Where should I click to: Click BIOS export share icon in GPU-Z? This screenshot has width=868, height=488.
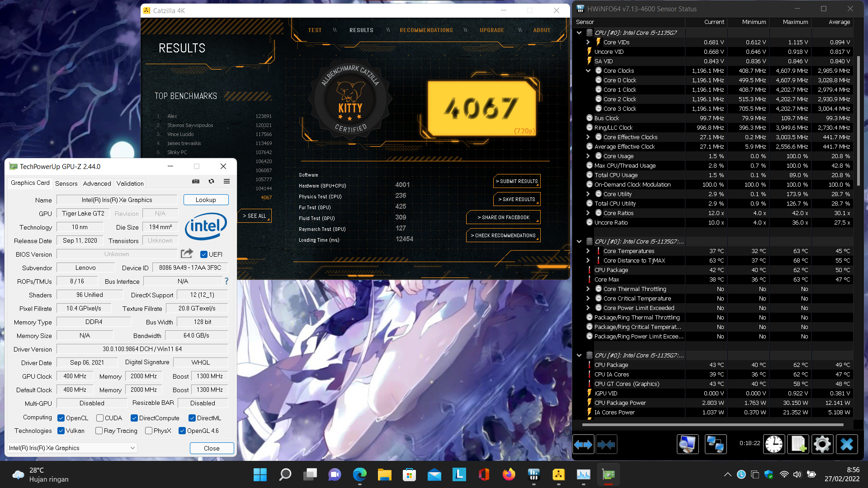(187, 253)
